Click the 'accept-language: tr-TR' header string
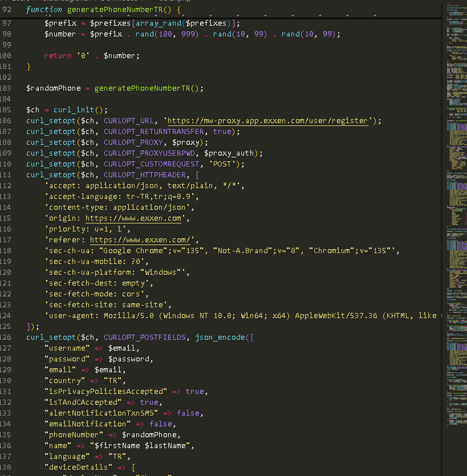Screen dimensions: 467x476 pos(120,197)
